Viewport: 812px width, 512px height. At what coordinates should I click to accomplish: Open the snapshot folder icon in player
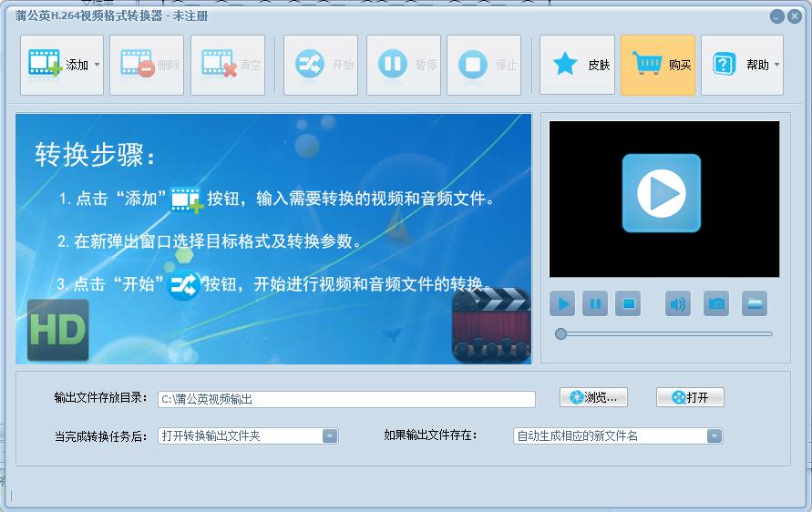755,303
